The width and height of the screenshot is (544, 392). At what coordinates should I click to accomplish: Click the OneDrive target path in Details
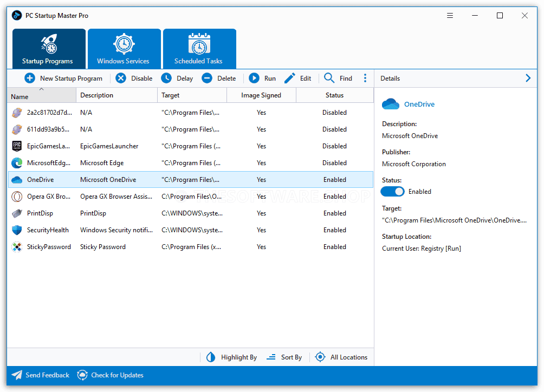tap(454, 220)
